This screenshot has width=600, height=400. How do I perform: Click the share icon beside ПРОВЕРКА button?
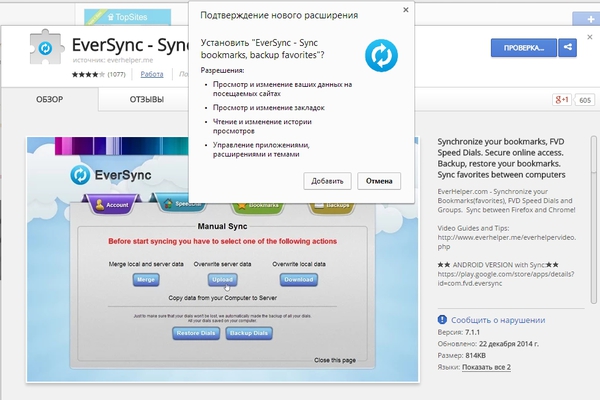tap(569, 48)
